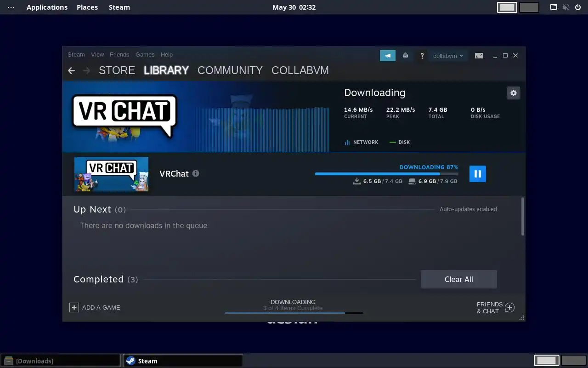Click the Clear All button
Viewport: 588px width, 368px height.
(x=459, y=279)
